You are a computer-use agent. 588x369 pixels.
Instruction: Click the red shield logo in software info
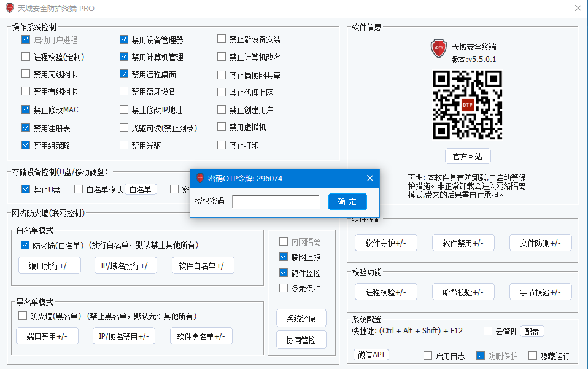438,49
